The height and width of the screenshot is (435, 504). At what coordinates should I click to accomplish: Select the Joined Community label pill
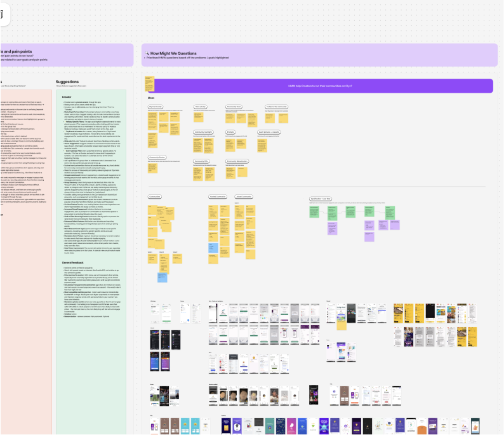click(244, 196)
